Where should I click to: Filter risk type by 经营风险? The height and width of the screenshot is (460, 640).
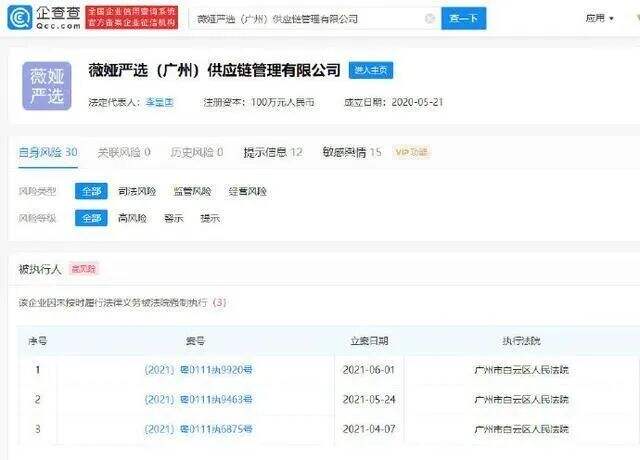click(x=248, y=191)
